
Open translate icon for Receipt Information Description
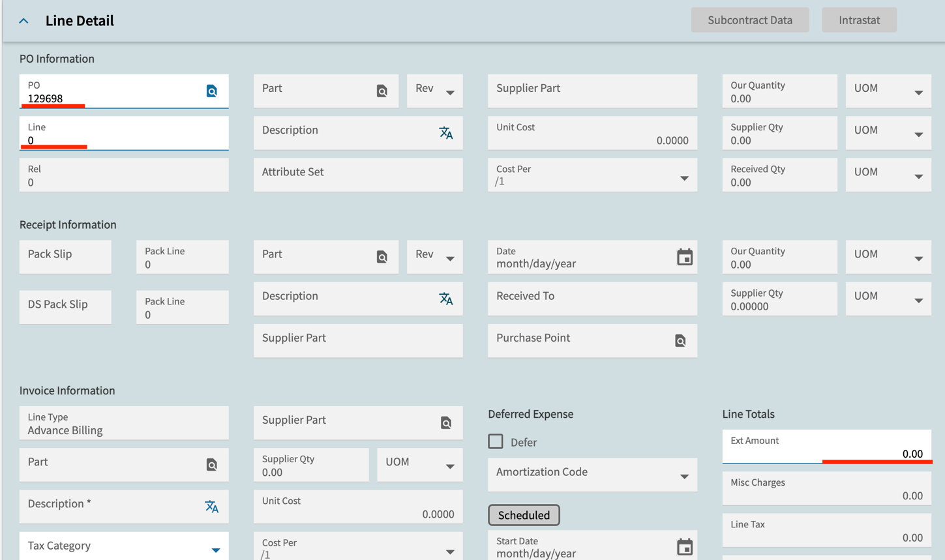[446, 299]
